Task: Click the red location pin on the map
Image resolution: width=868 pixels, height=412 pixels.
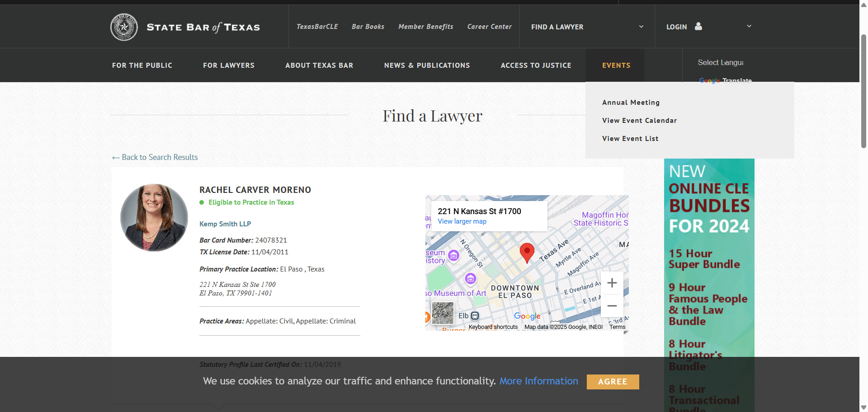Action: 527,253
